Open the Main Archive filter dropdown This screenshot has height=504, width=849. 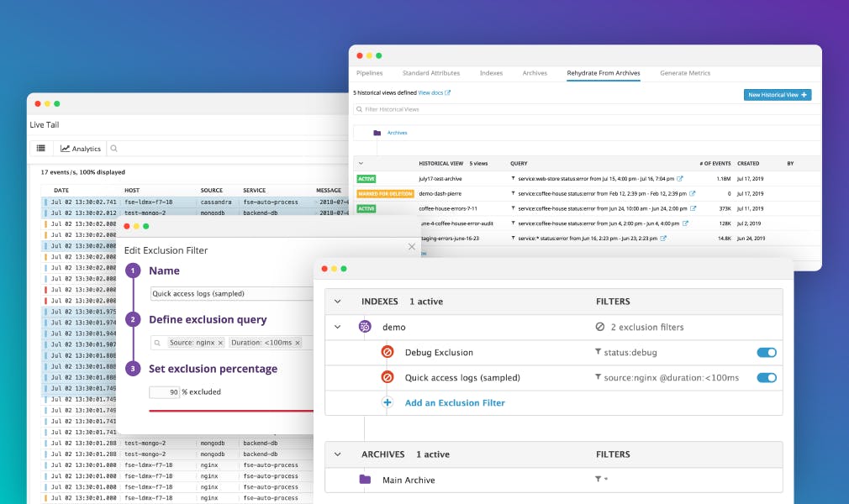[601, 480]
